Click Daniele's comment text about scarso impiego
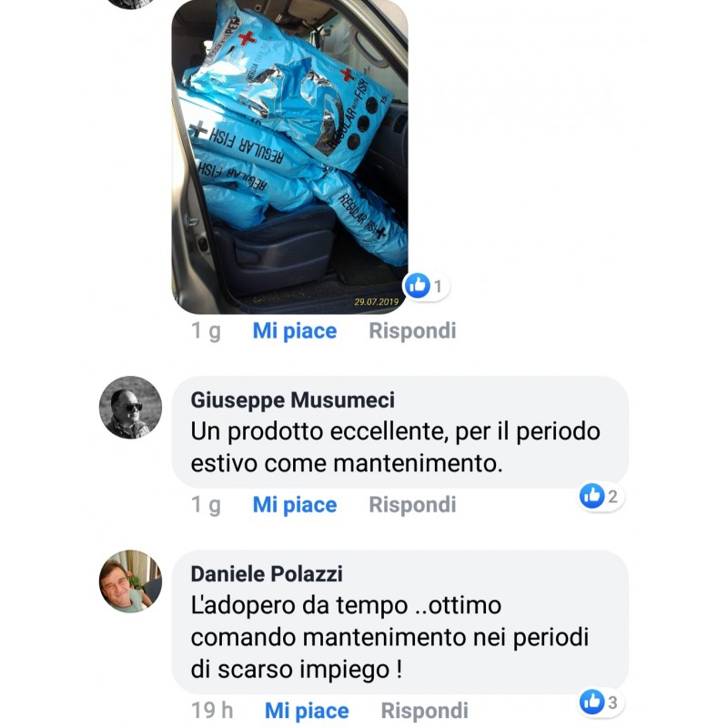The height and width of the screenshot is (728, 728). click(x=389, y=637)
